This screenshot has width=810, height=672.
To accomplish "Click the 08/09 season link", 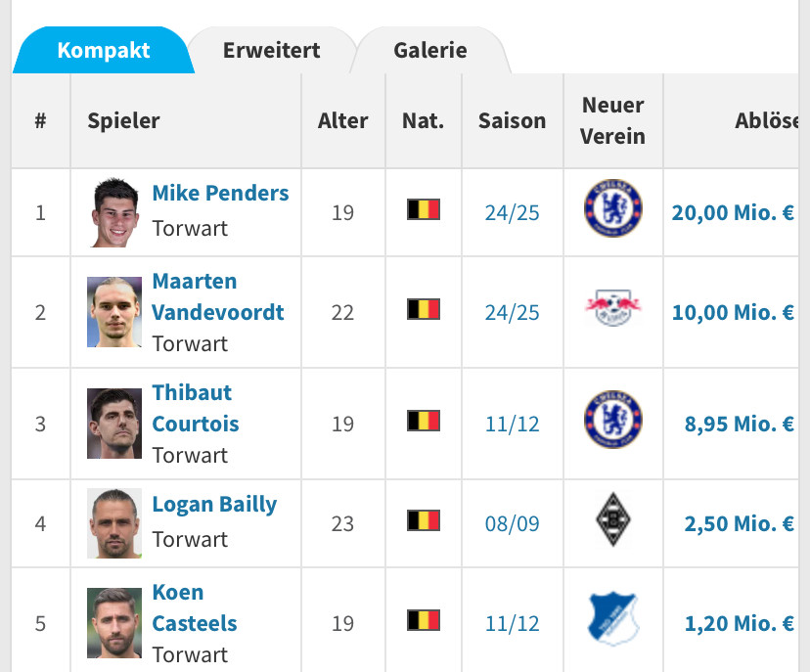I will click(x=512, y=523).
